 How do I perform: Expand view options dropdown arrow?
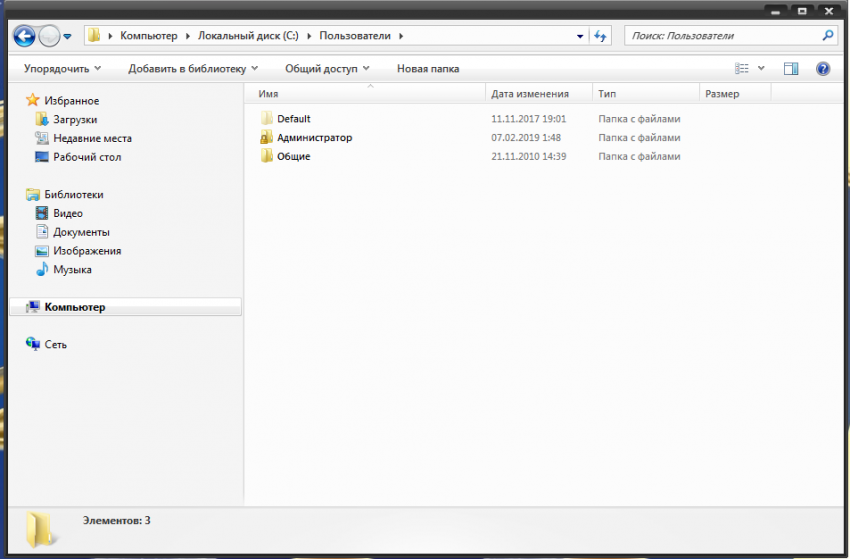[x=761, y=69]
